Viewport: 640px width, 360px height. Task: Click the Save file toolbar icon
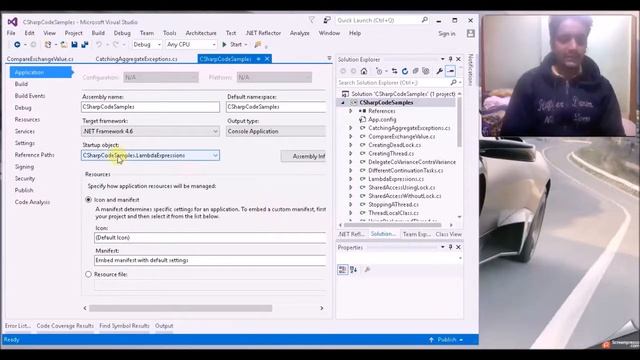(74, 44)
